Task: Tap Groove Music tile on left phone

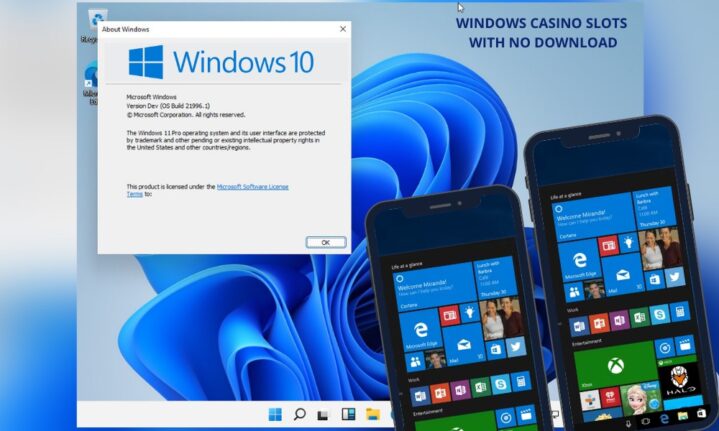Action: coord(506,418)
